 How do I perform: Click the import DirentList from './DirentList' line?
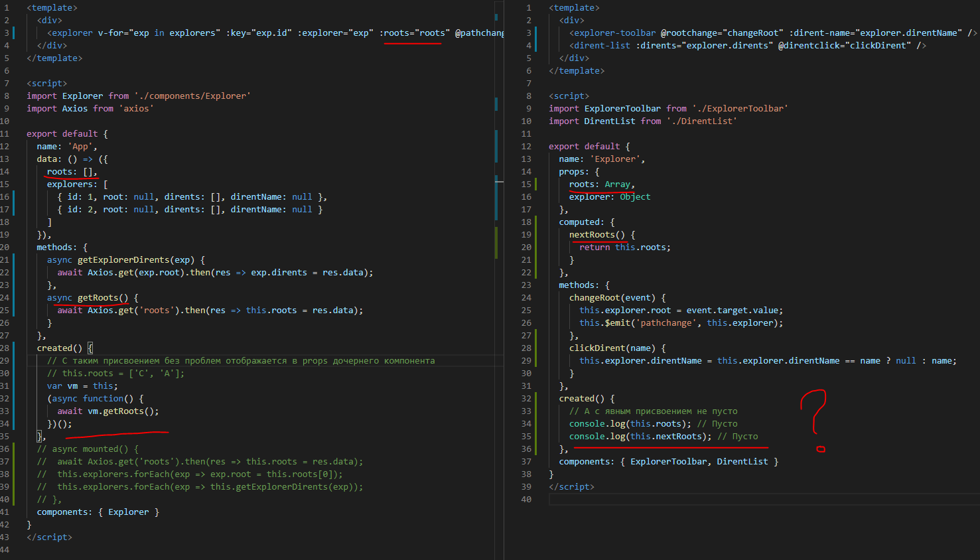(x=643, y=121)
